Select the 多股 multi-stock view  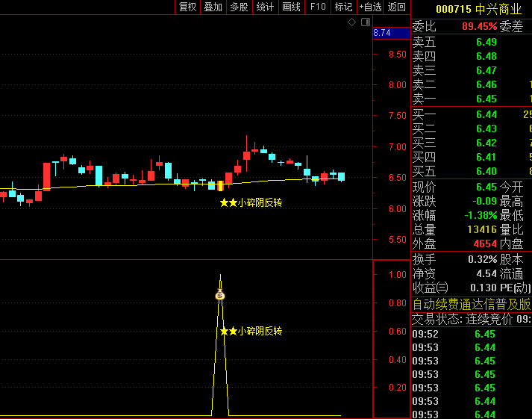click(239, 7)
